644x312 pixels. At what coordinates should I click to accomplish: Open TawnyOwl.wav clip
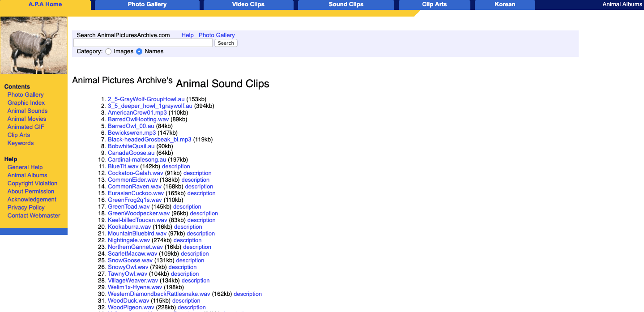coord(128,274)
